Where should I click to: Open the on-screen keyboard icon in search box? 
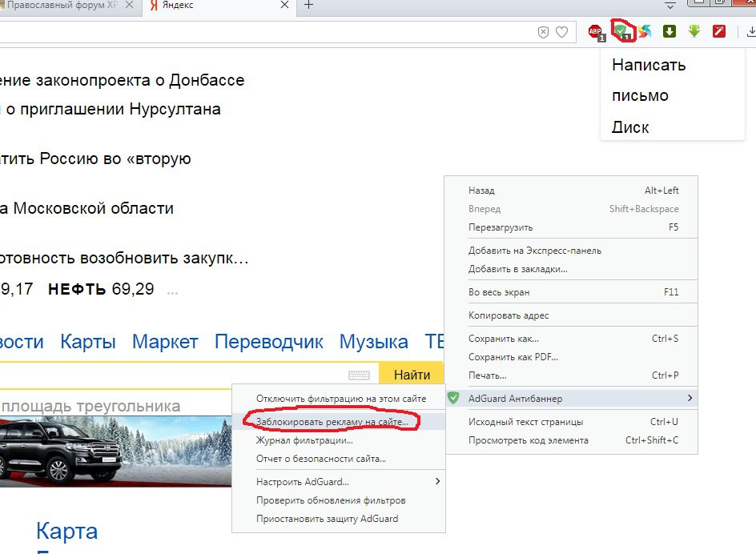(x=359, y=375)
